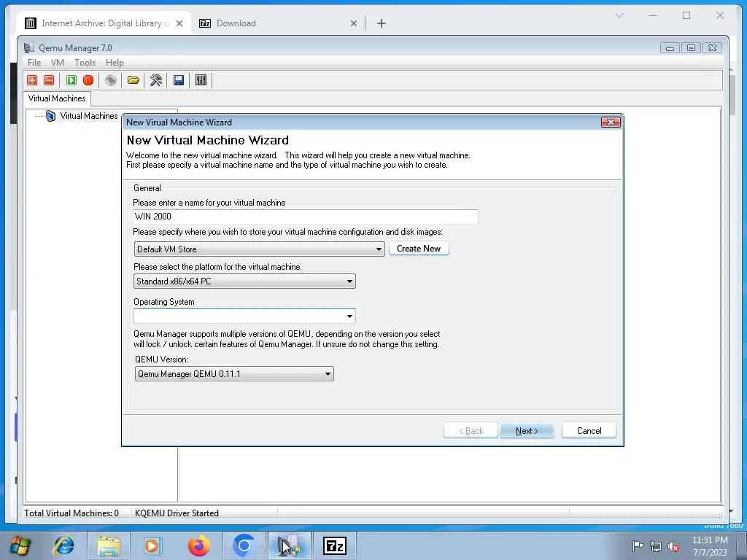Open Windows Media Player taskbar icon
This screenshot has width=747, height=560.
(153, 545)
